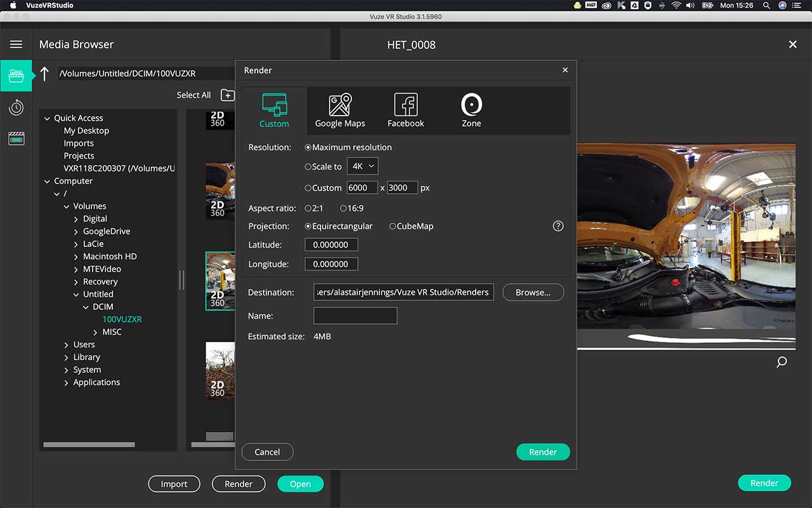Select the highlighted garage 360 thumbnail
This screenshot has height=508, width=812.
point(220,281)
